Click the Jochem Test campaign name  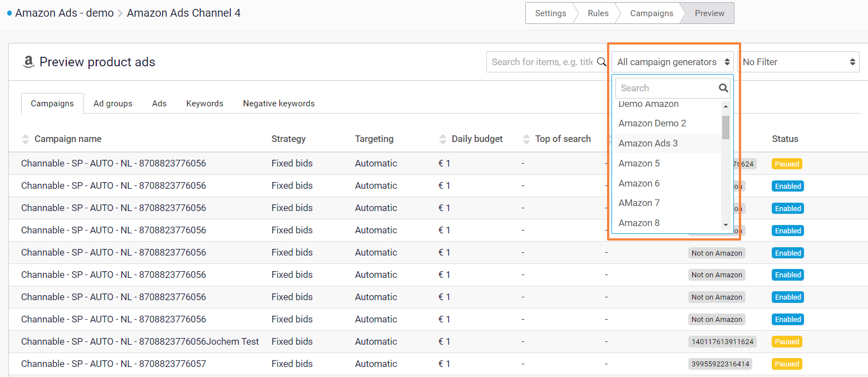[140, 341]
